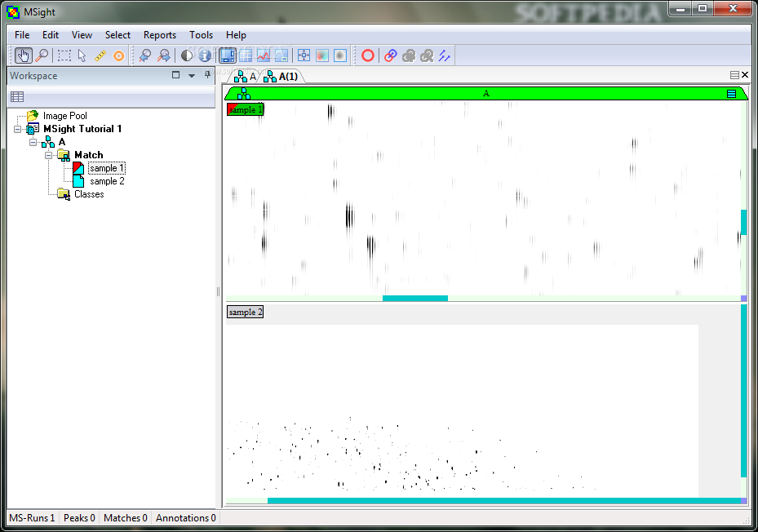Select the A node in workspace tree
758x532 pixels.
click(62, 142)
